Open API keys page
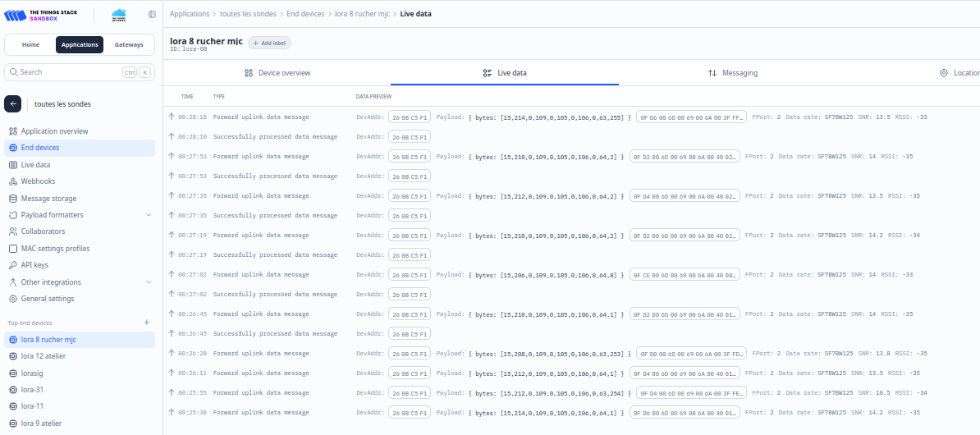The image size is (980, 435). (x=34, y=265)
